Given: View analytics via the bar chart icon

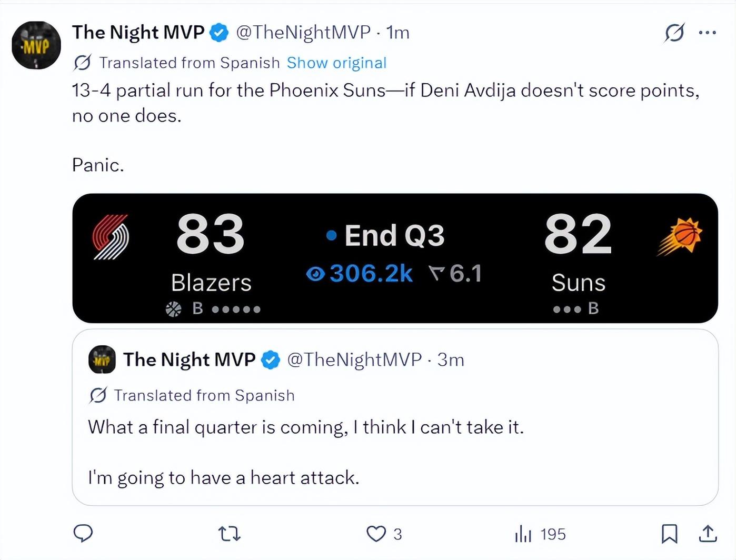Looking at the screenshot, I should click(523, 534).
